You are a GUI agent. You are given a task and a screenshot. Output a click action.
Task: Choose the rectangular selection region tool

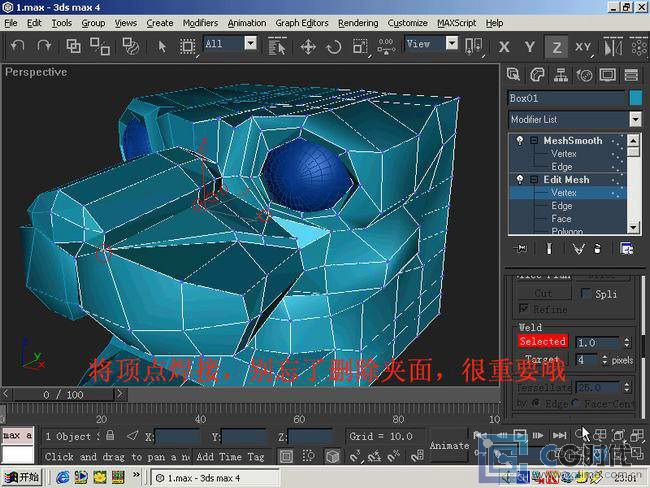[x=187, y=46]
